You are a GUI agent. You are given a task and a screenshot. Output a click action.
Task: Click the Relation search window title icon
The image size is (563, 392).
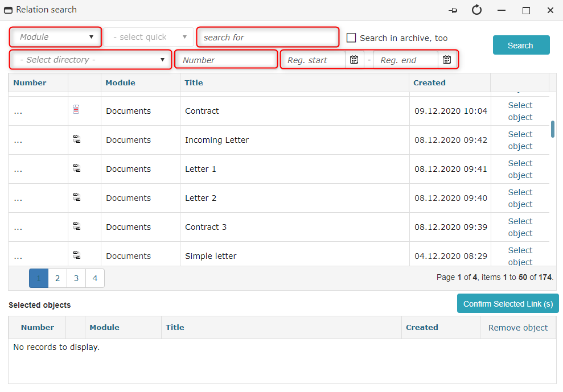(x=8, y=10)
